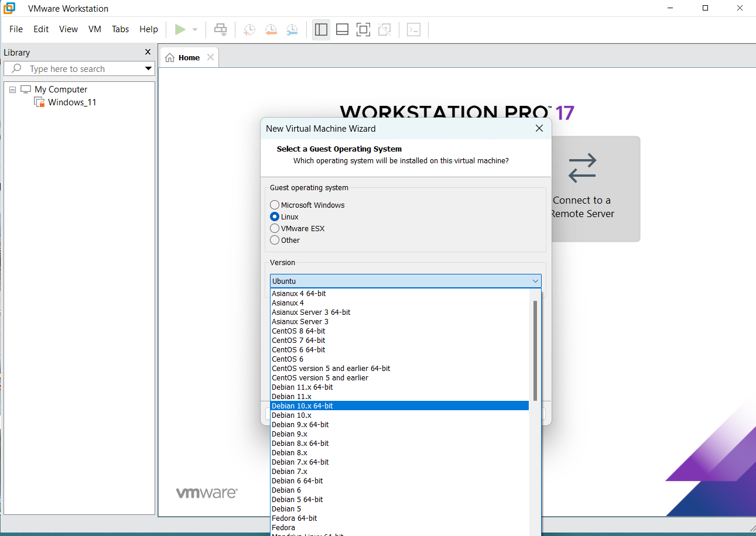
Task: Click the Unity mode toolbar icon
Action: click(x=384, y=29)
